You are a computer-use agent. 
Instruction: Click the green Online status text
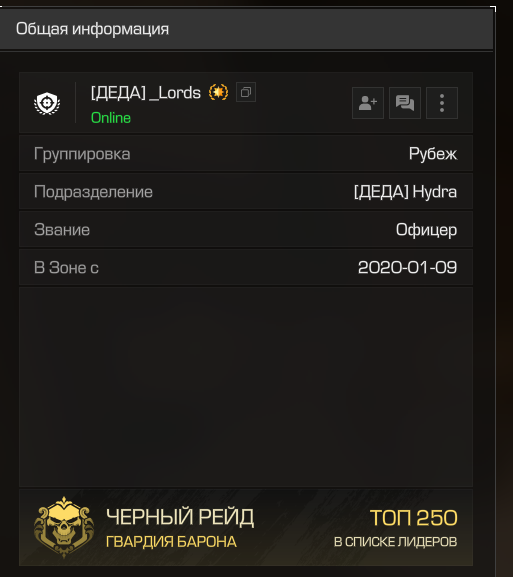coord(111,118)
